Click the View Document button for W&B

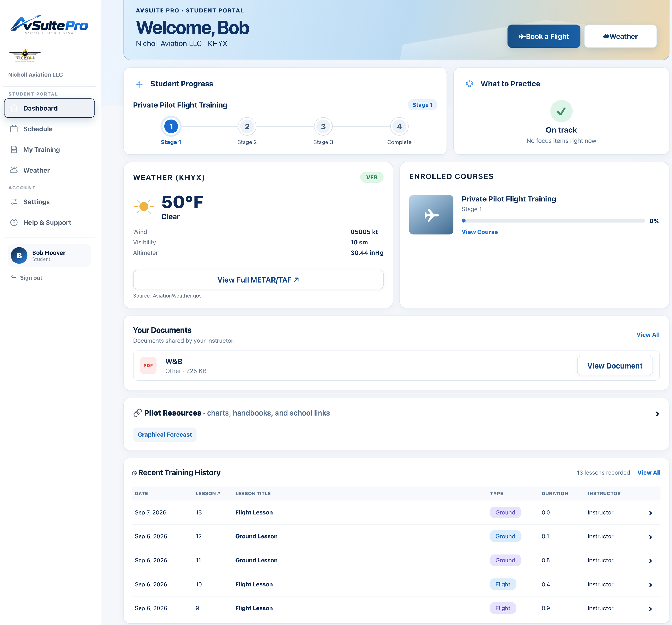[614, 366]
